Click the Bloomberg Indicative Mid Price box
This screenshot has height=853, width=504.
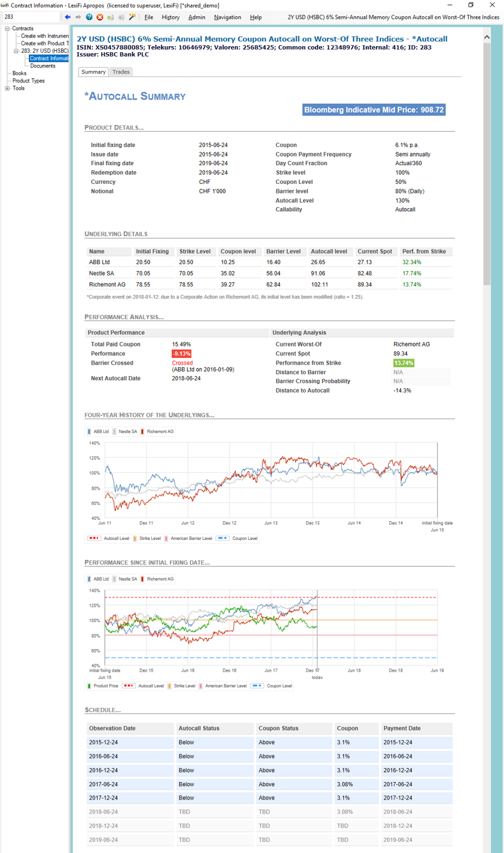coord(374,110)
